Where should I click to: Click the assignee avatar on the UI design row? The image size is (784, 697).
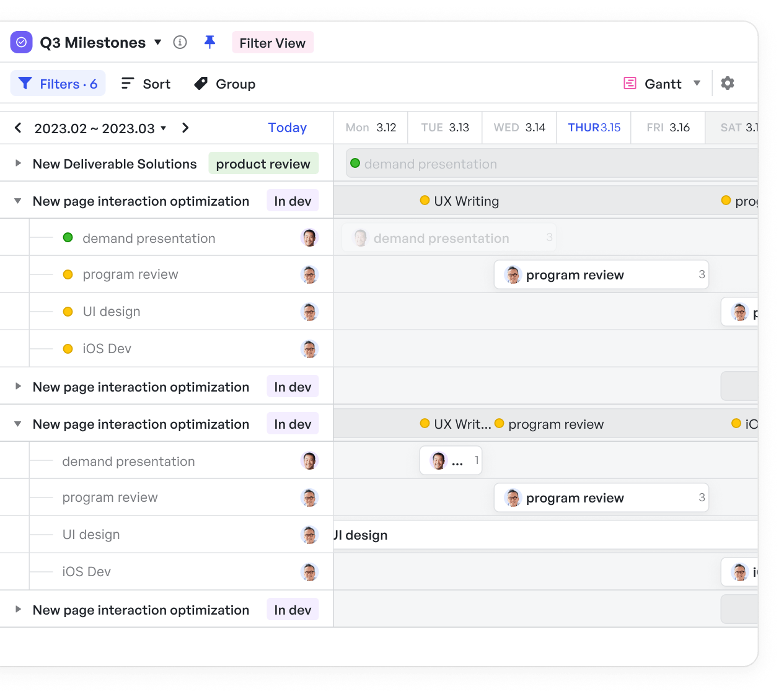309,312
